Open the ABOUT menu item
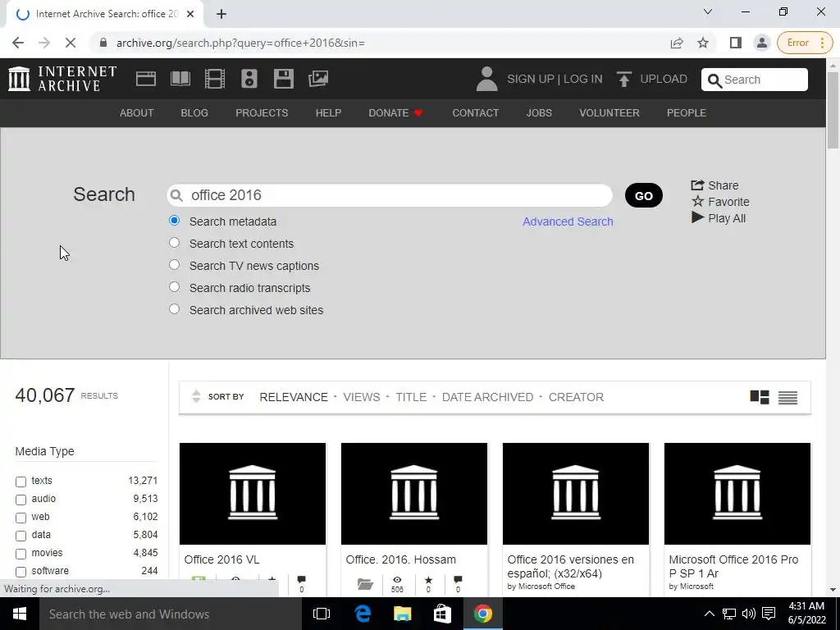 tap(137, 113)
